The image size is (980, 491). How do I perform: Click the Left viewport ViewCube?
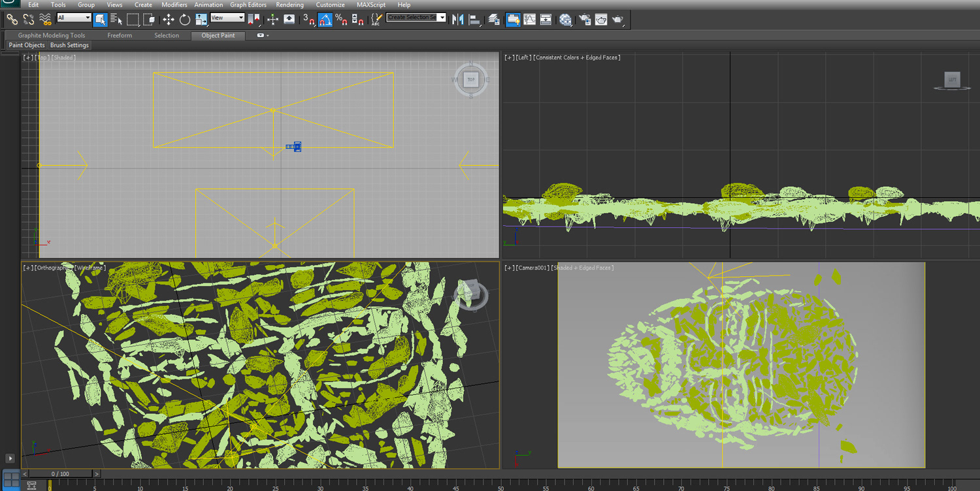point(952,80)
